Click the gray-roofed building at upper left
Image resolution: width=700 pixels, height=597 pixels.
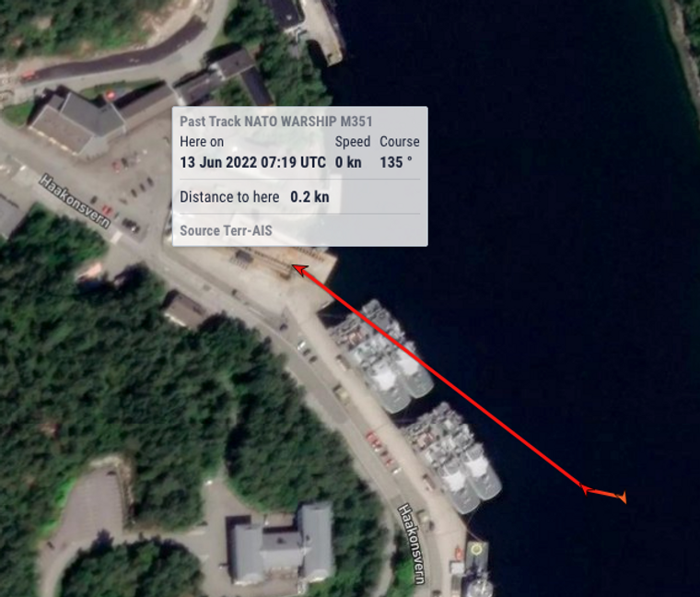click(76, 122)
